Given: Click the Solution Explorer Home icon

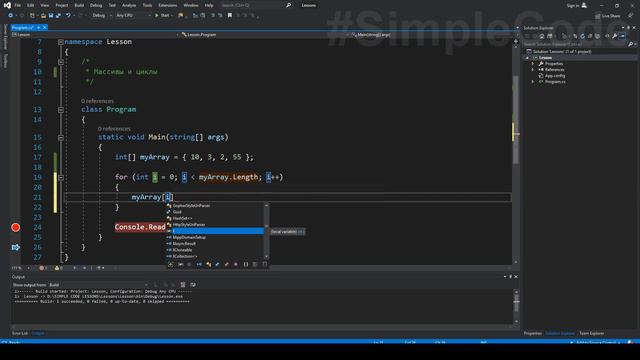Looking at the screenshot, I should point(542,36).
